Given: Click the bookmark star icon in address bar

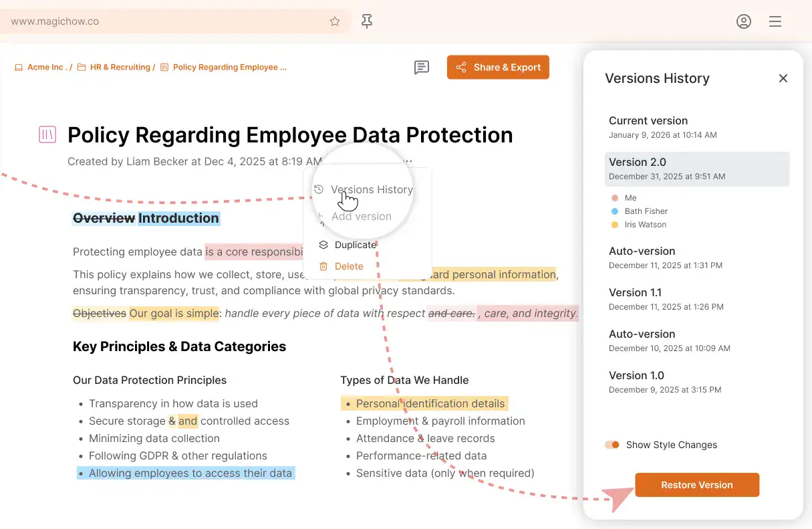Looking at the screenshot, I should click(335, 21).
